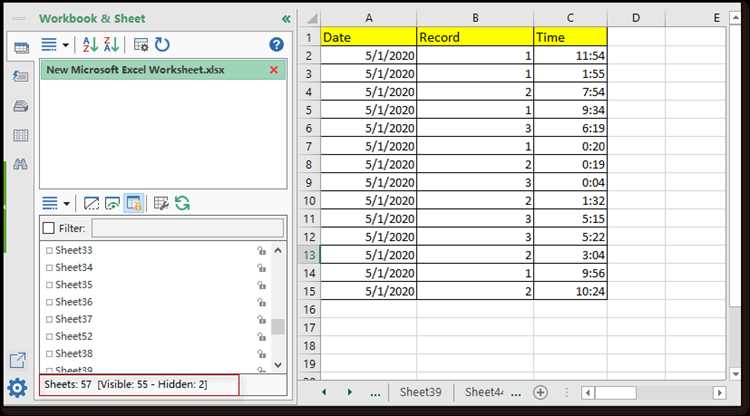The height and width of the screenshot is (416, 750).
Task: Click the lock icon for Sheet33
Action: [x=261, y=251]
